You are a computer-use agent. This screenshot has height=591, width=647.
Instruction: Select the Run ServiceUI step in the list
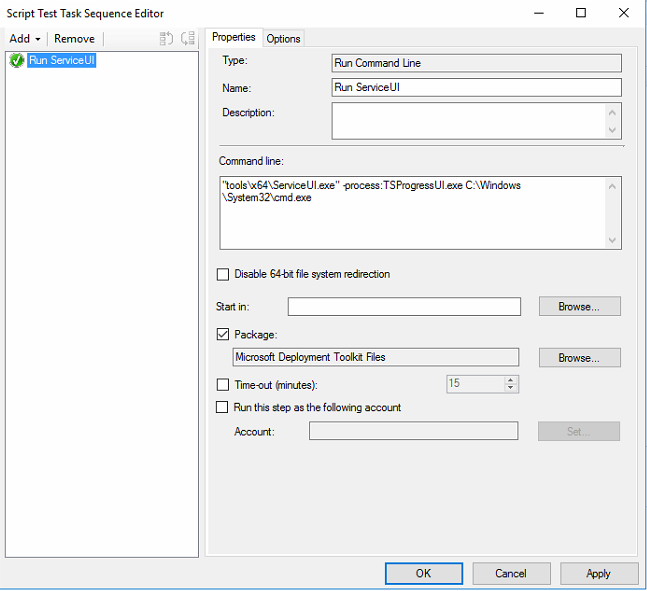tap(62, 61)
